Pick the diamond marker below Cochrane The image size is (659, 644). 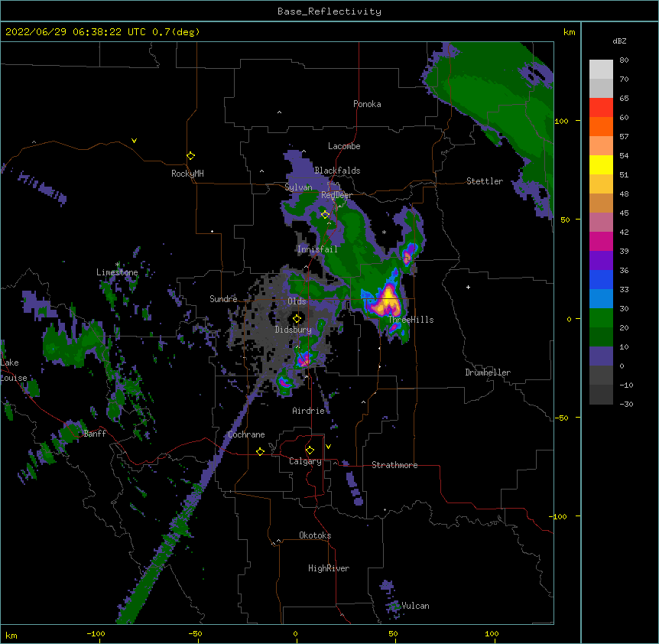coord(260,451)
